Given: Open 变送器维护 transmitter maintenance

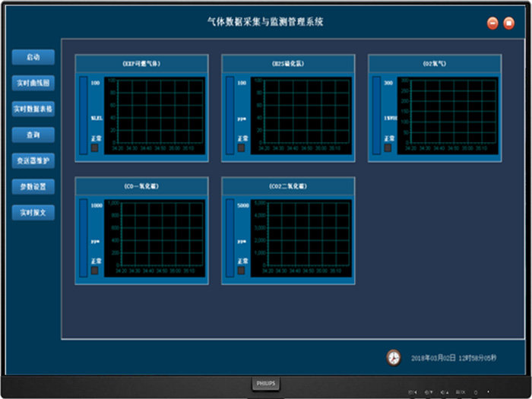Looking at the screenshot, I should 33,160.
